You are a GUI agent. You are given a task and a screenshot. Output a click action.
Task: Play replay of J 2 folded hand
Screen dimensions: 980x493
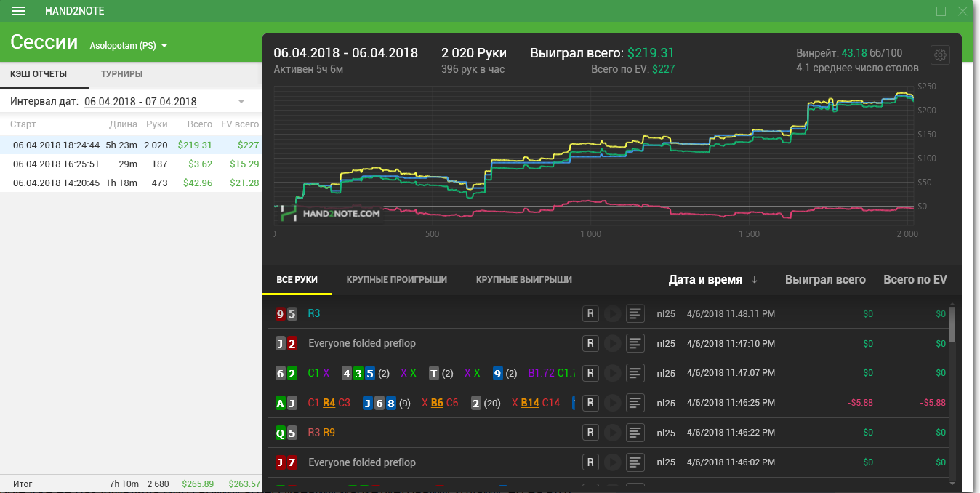pyautogui.click(x=613, y=343)
